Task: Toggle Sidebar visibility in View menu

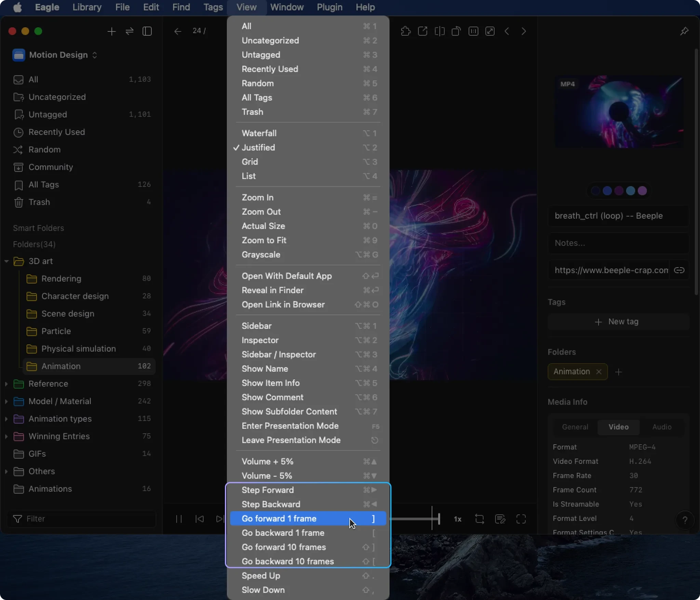Action: (308, 326)
